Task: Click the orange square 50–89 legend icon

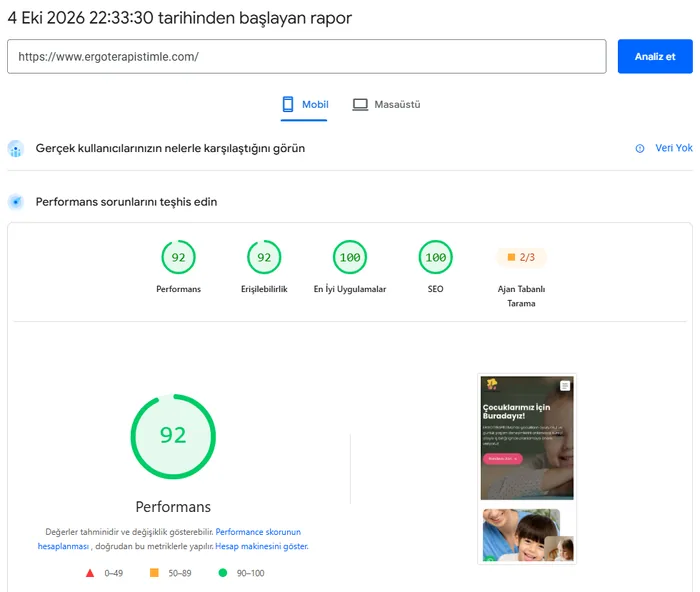Action: tap(154, 573)
